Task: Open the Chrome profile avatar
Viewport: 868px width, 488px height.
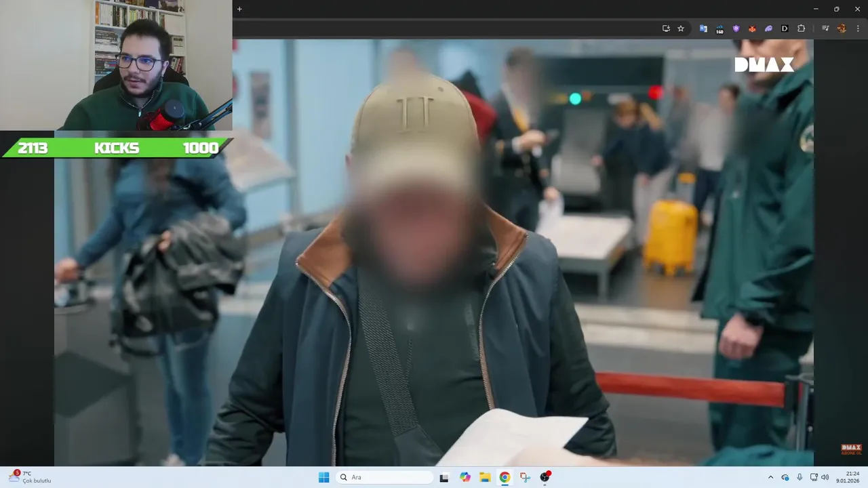Action: tap(842, 28)
